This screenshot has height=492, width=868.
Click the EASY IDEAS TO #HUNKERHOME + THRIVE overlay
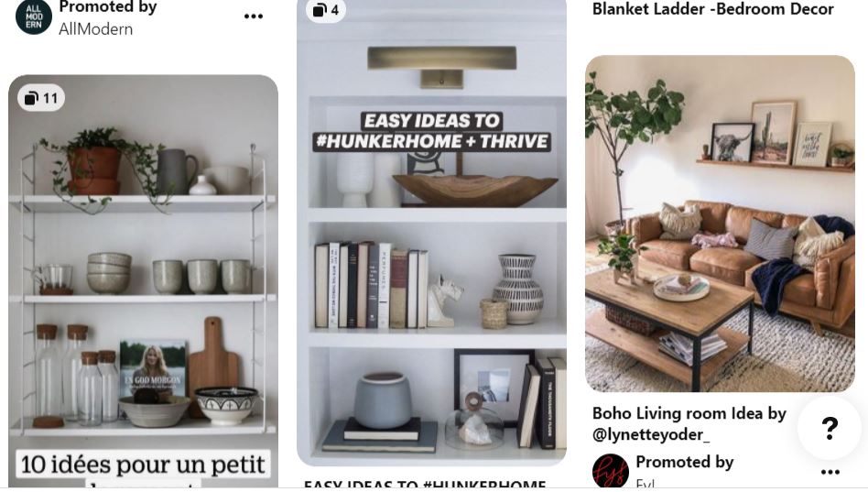[x=432, y=131]
